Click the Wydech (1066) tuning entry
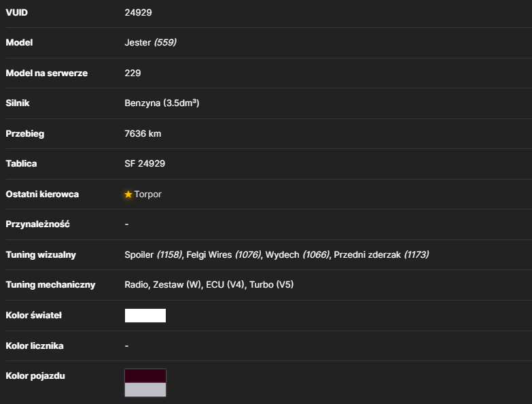 [298, 254]
